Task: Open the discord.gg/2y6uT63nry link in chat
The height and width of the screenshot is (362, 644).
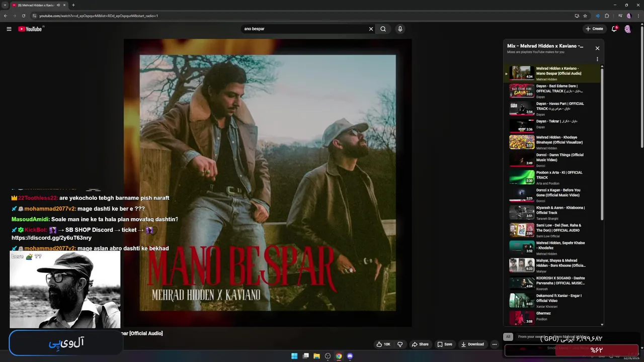Action: click(x=51, y=238)
